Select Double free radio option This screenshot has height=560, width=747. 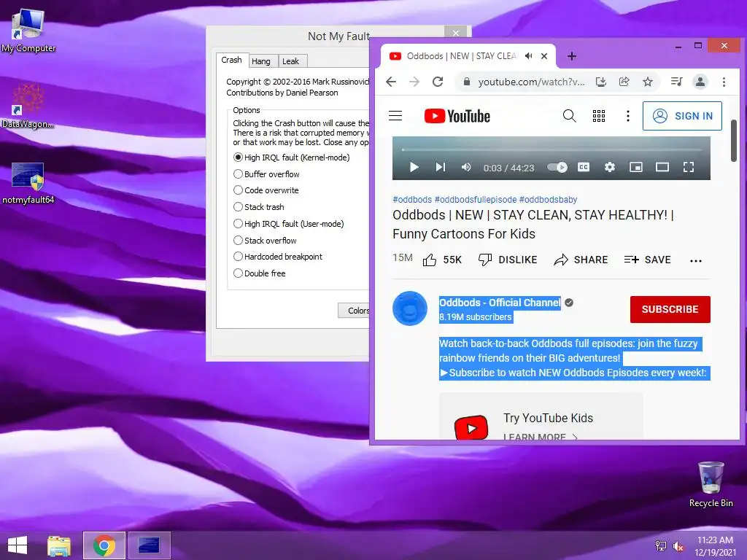(260, 273)
